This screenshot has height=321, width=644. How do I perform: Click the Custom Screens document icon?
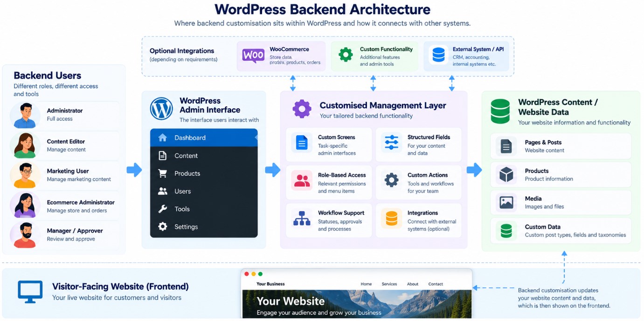click(302, 142)
